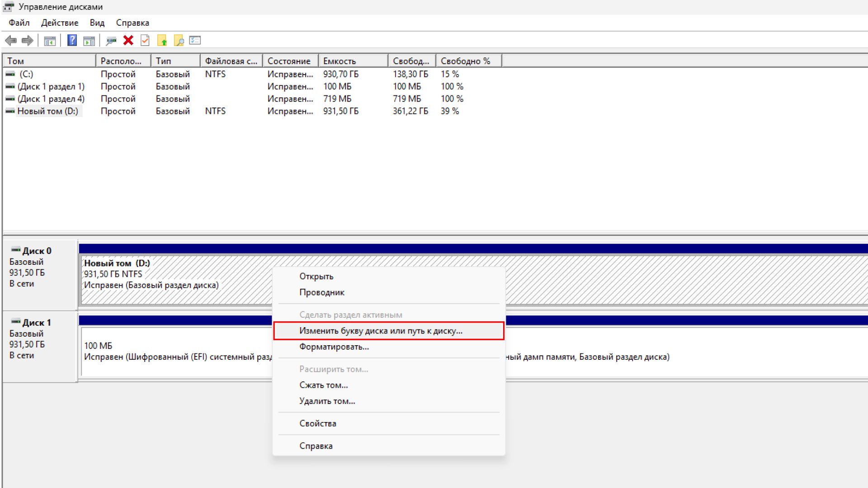Open Help via blue question icon
The image size is (868, 488).
pos(72,41)
